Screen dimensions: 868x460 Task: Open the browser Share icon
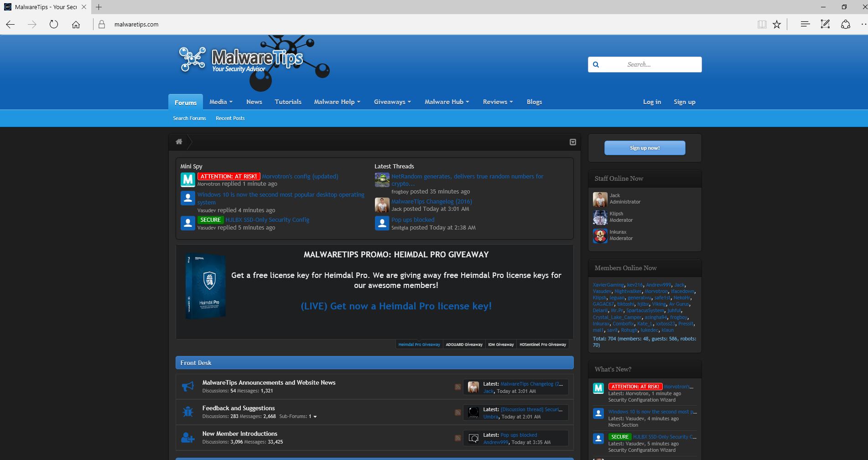[x=845, y=24]
